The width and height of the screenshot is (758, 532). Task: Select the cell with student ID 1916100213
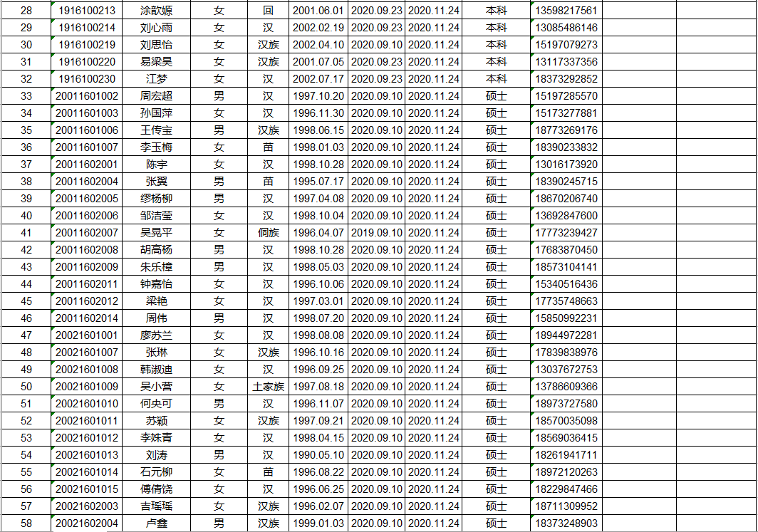click(87, 11)
